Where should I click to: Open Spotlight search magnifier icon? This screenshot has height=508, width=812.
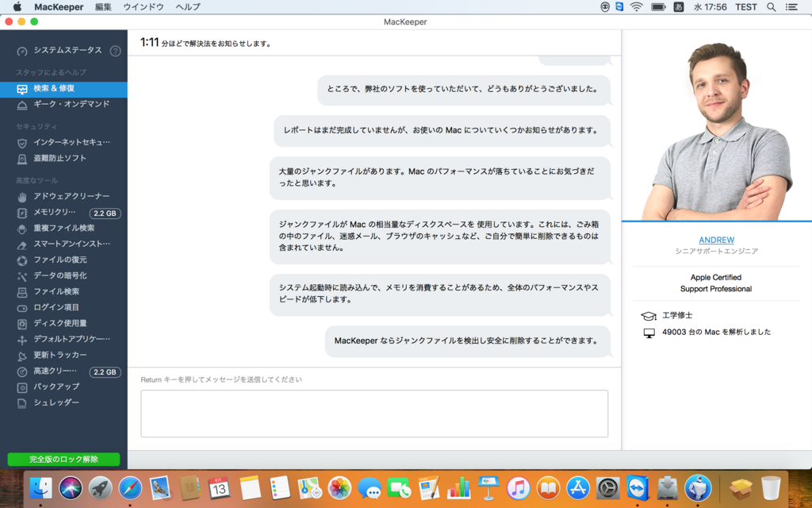tap(771, 6)
